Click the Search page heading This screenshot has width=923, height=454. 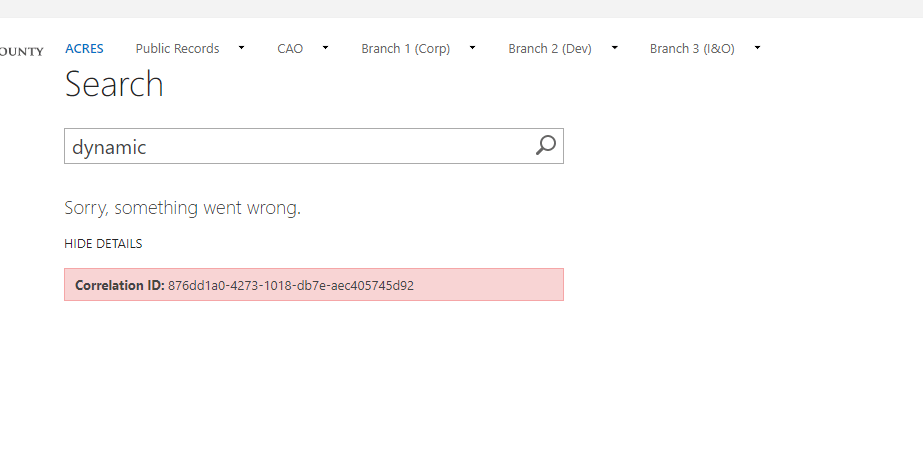[114, 84]
